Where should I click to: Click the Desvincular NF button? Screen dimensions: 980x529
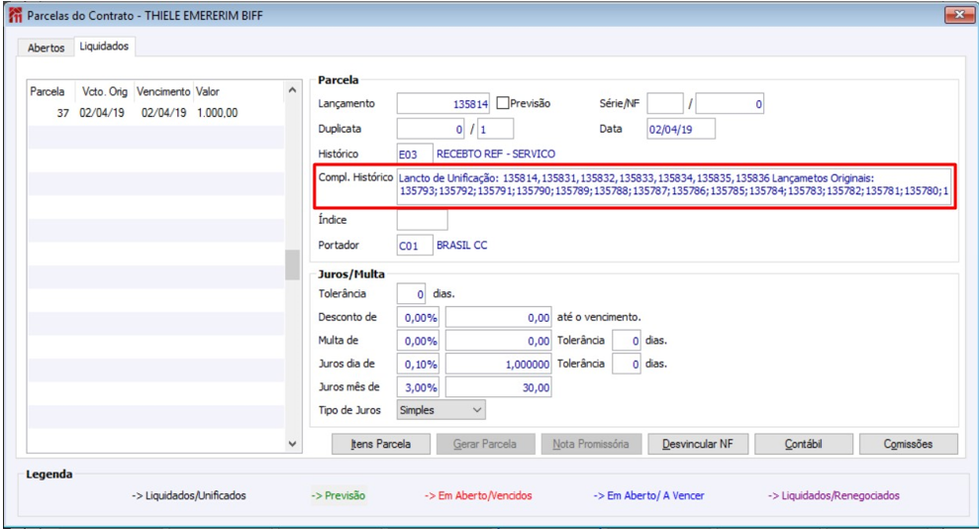point(698,444)
